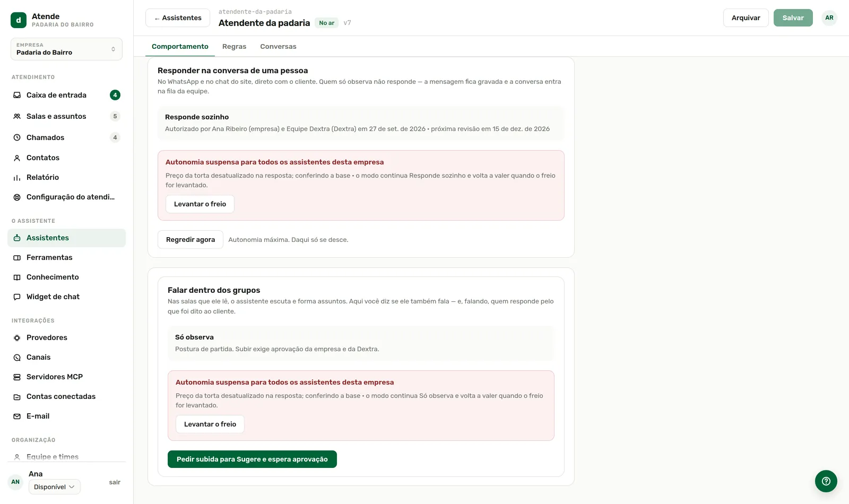This screenshot has width=849, height=504.
Task: Click the Conhecimento book icon
Action: click(x=17, y=277)
